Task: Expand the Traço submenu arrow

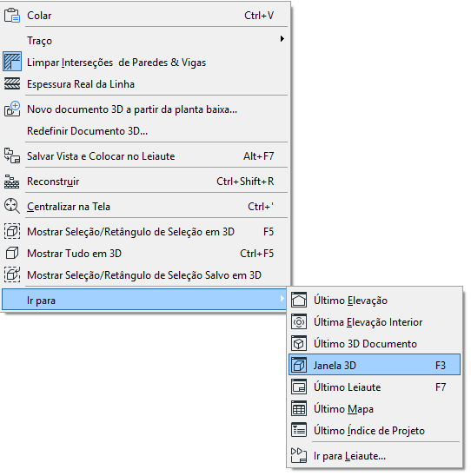Action: pos(282,39)
